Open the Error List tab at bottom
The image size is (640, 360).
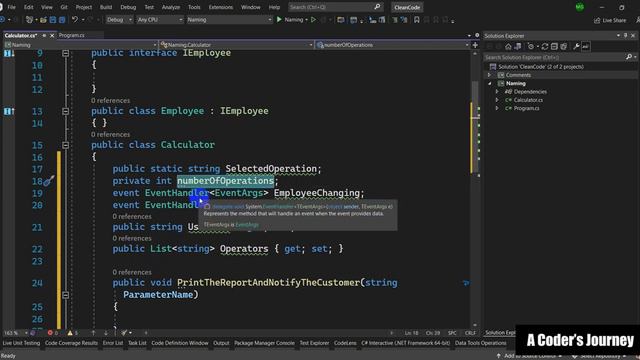point(113,343)
